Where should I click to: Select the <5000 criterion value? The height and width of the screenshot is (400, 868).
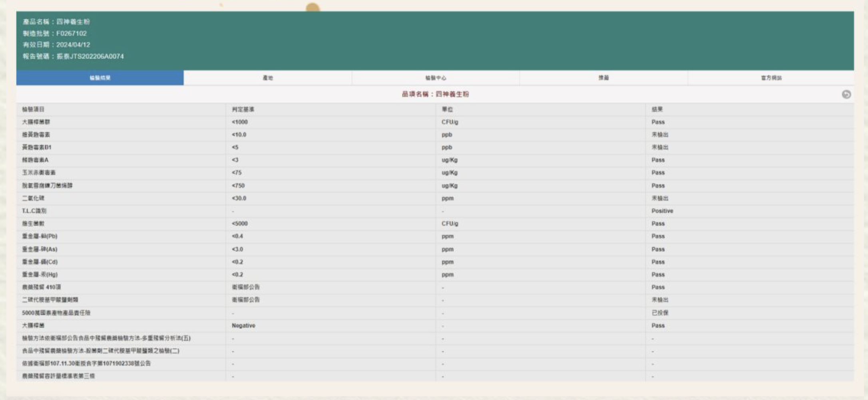pos(240,224)
